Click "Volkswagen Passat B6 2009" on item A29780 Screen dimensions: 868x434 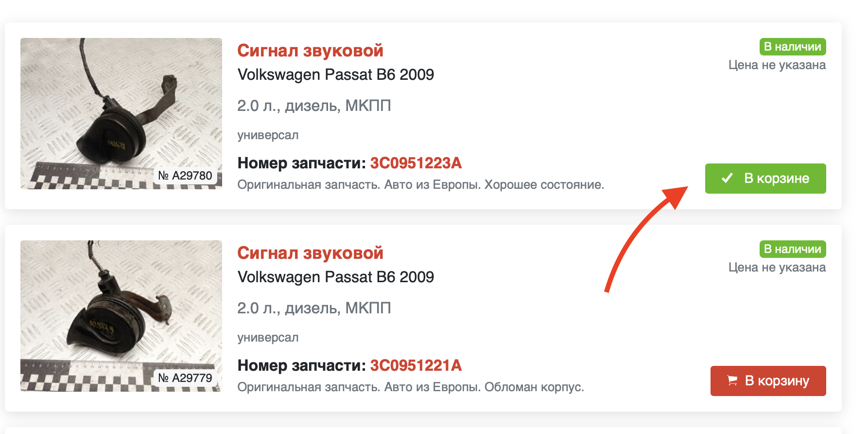point(335,74)
